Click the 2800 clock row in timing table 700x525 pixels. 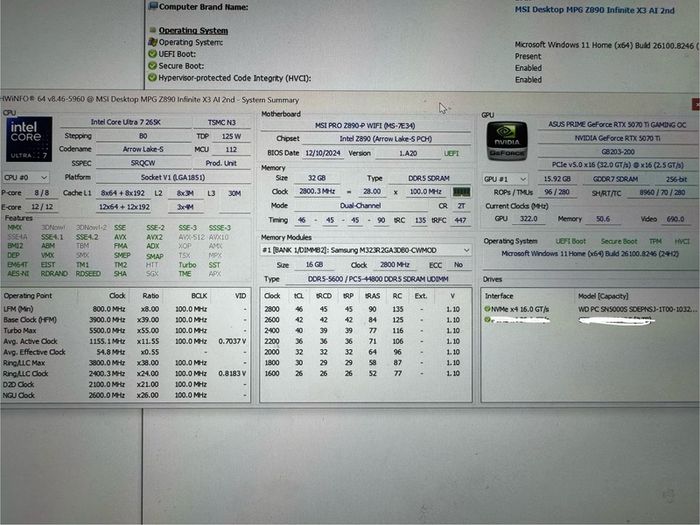(365, 309)
